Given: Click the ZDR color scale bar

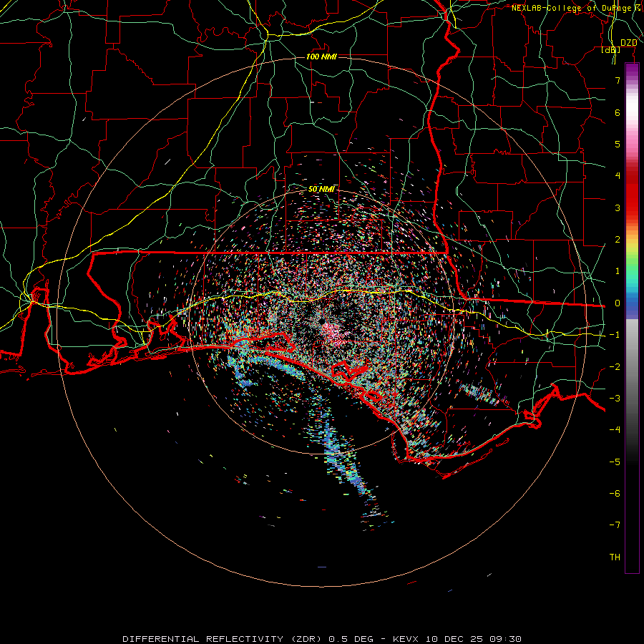Looking at the screenshot, I should [x=632, y=318].
